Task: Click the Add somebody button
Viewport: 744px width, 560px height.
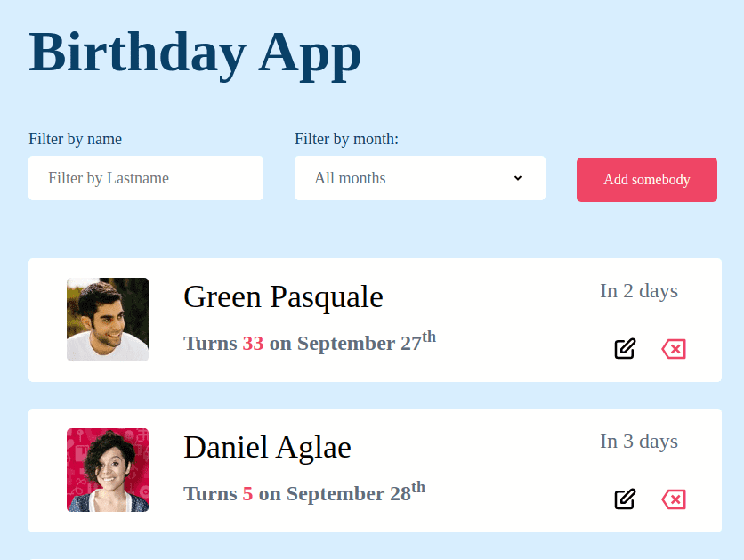Action: coord(647,179)
